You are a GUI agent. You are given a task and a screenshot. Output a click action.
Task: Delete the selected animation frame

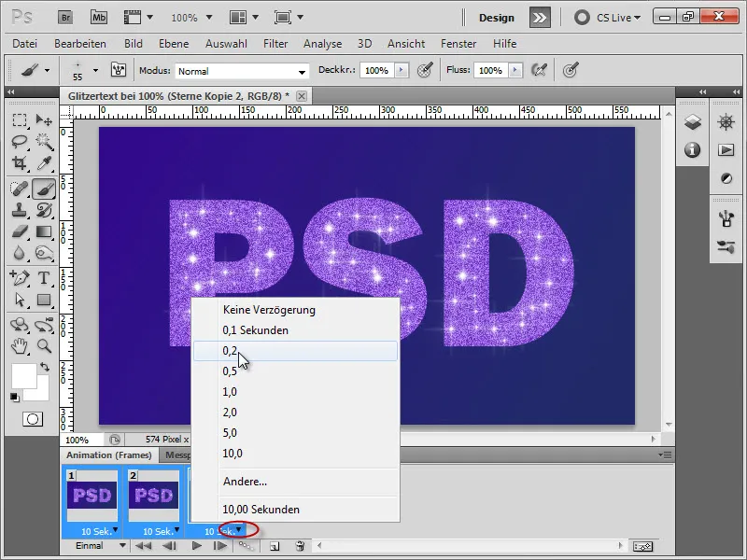tap(300, 546)
